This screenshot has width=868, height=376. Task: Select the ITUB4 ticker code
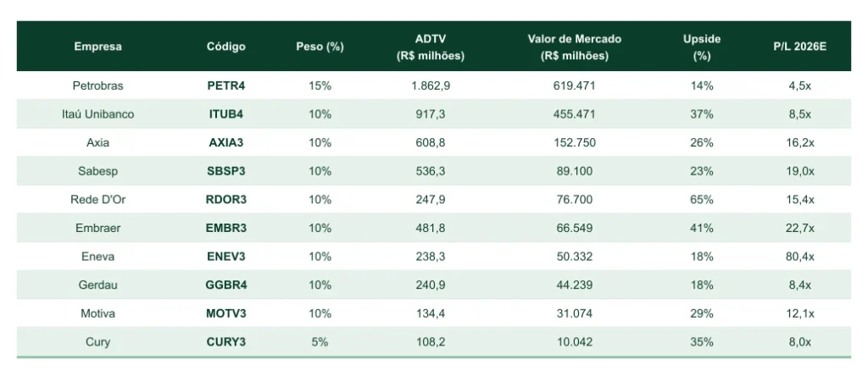[x=225, y=114]
